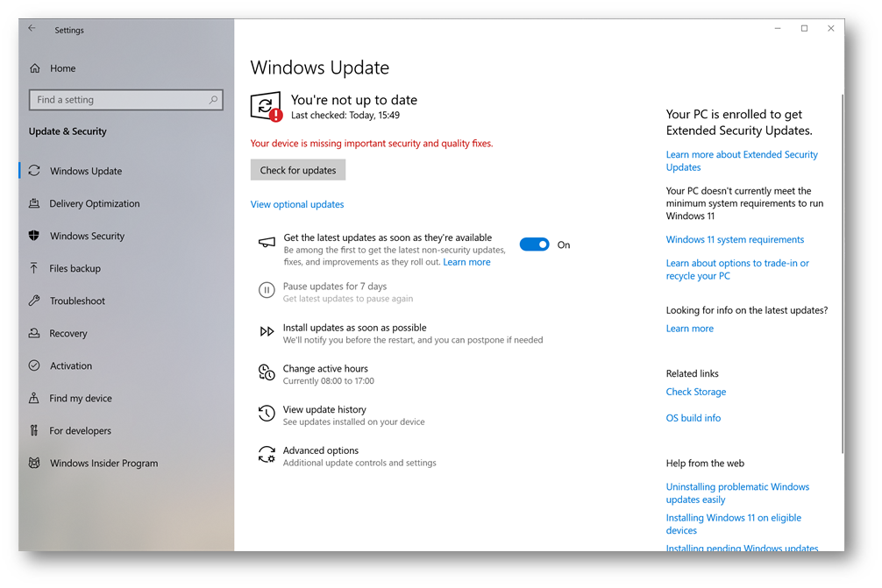882x588 pixels.
Task: Click the Windows Update sync arrows sidebar icon
Action: point(34,170)
